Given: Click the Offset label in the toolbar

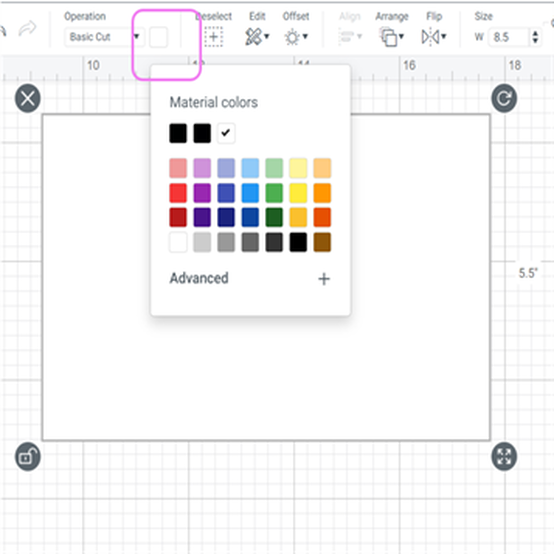Looking at the screenshot, I should (x=296, y=16).
